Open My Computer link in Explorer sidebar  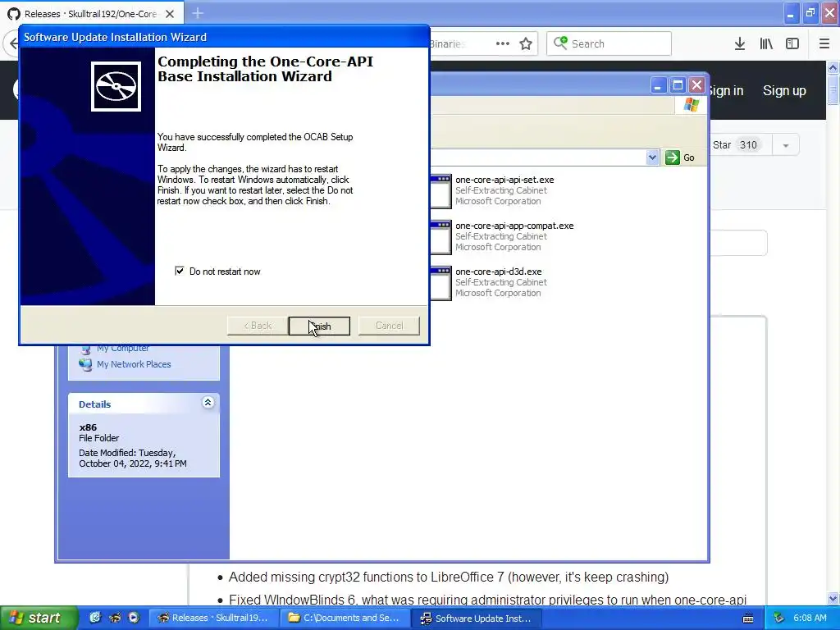(123, 348)
